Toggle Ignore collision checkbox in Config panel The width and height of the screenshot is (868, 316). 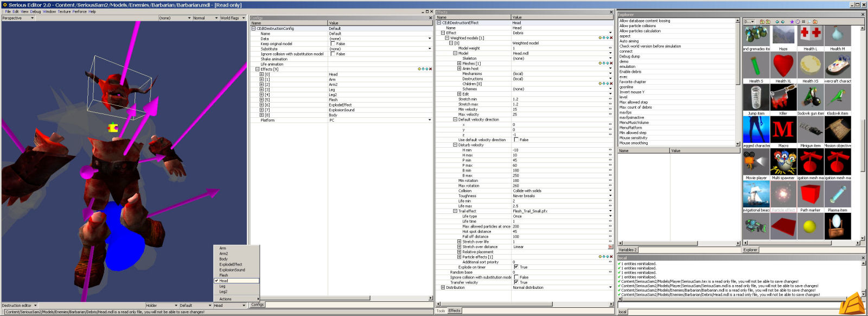(x=333, y=54)
